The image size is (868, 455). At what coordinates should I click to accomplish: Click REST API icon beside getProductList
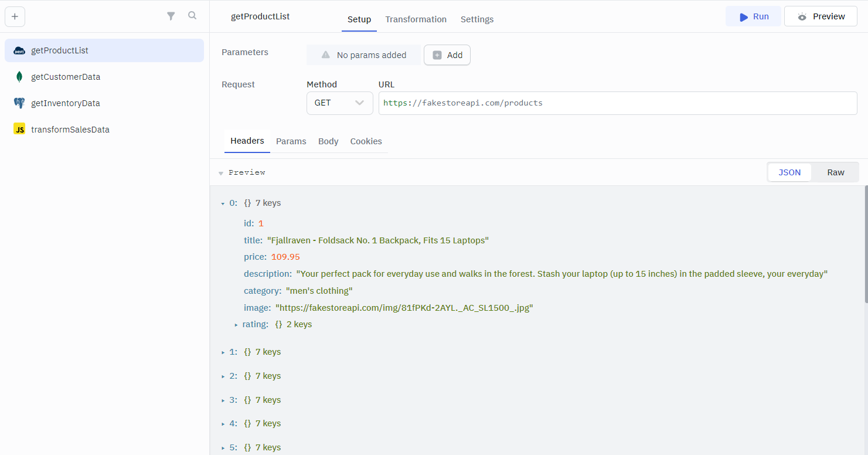click(x=19, y=50)
